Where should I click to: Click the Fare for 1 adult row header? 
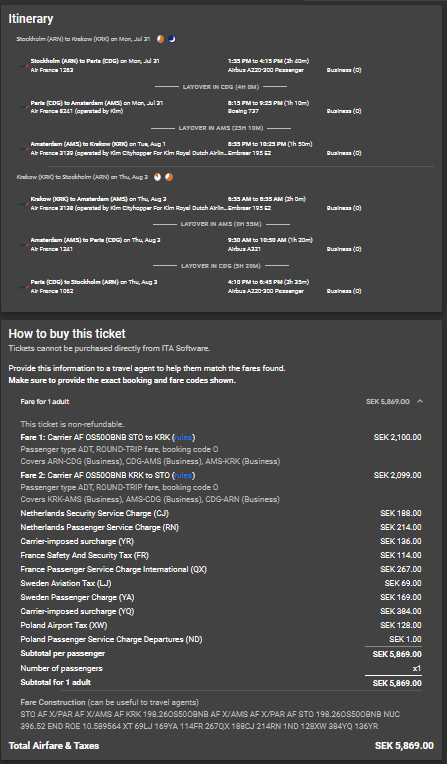click(x=221, y=401)
